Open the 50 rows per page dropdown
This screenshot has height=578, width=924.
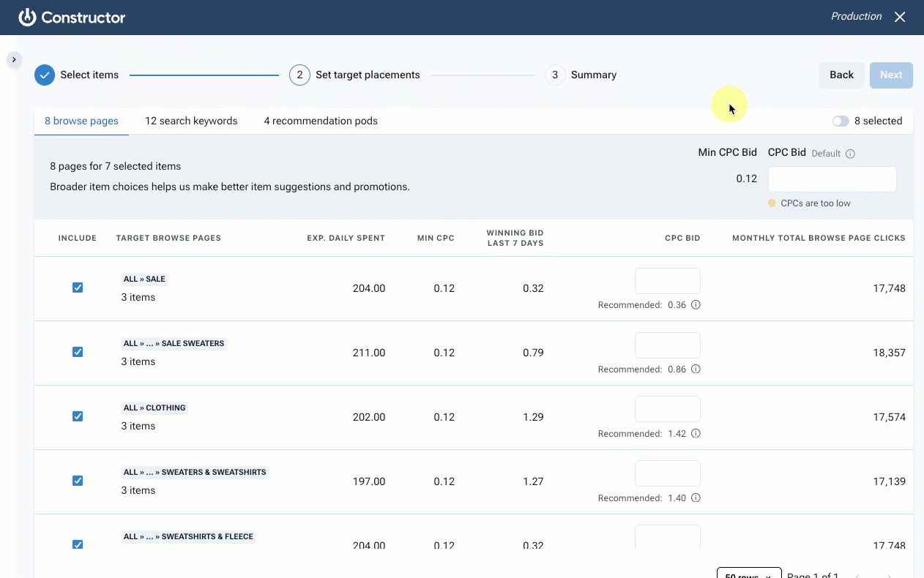(749, 573)
